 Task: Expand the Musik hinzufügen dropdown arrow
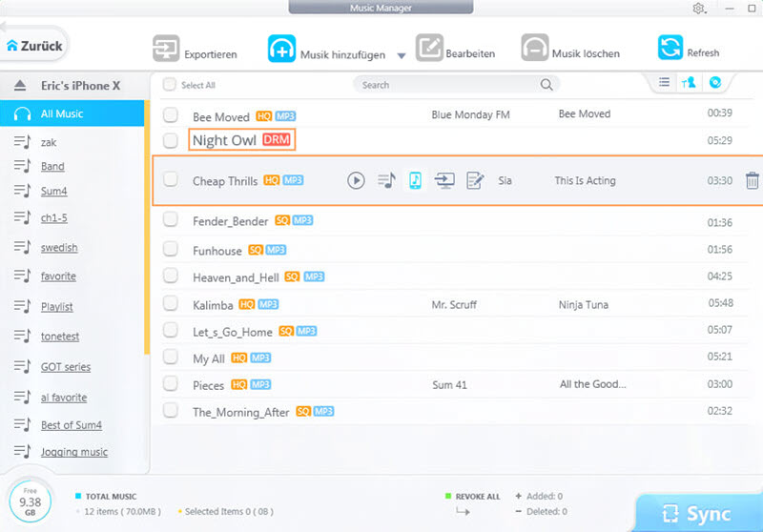(x=402, y=55)
